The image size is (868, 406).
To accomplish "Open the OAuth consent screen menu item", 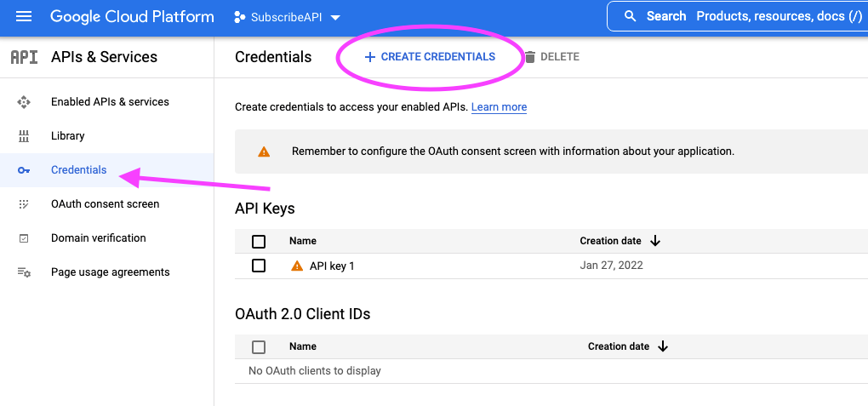I will [x=105, y=204].
